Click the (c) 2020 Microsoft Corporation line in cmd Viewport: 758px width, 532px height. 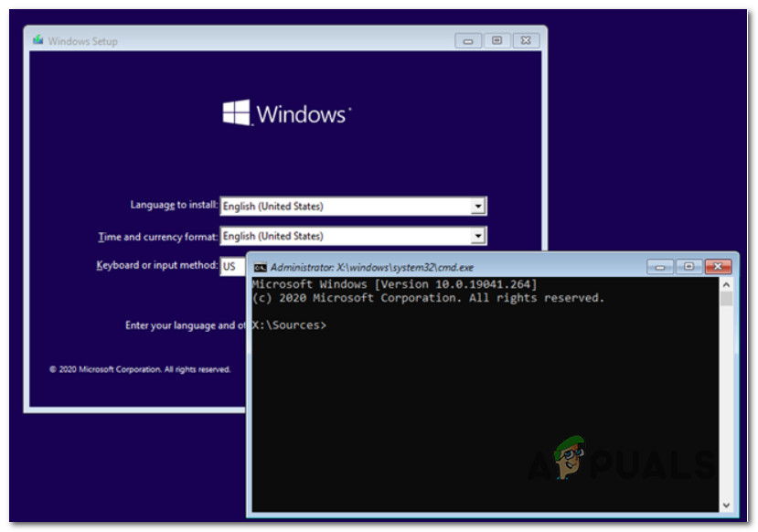(x=428, y=298)
